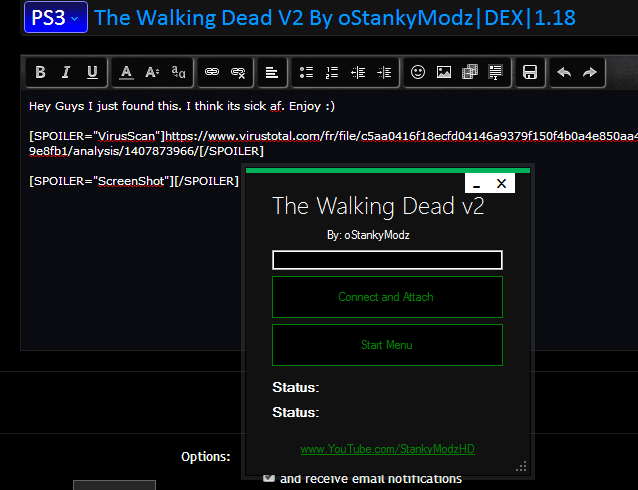Close The Walking Dead v2 window
Viewport: 638px width, 490px height.
[x=501, y=184]
